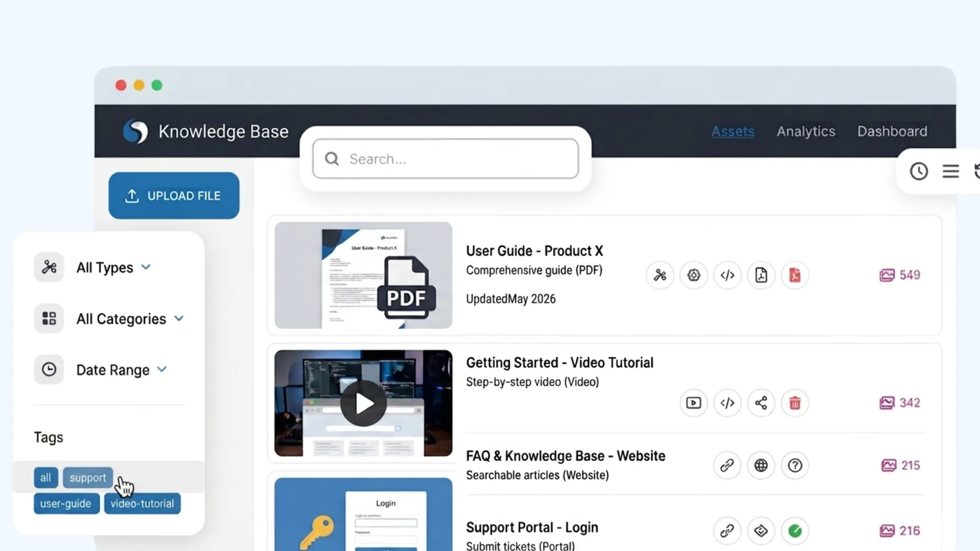980x551 pixels.
Task: Click help question icon for FAQ Website
Action: 795,465
